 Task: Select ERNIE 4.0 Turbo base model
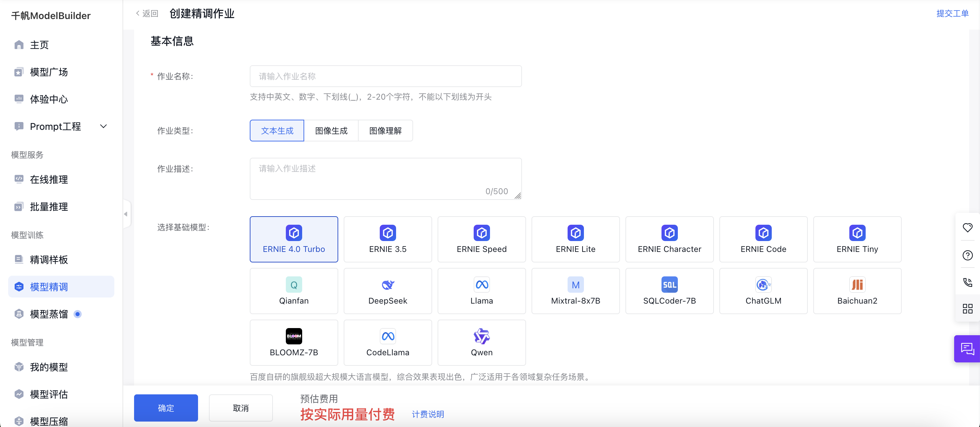coord(294,239)
